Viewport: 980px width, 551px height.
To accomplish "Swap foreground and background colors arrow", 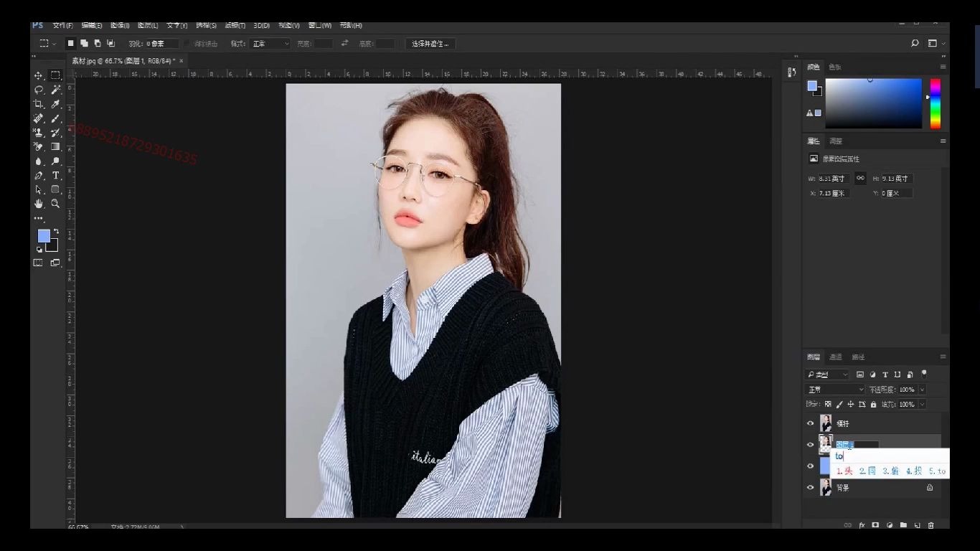I will pos(56,231).
